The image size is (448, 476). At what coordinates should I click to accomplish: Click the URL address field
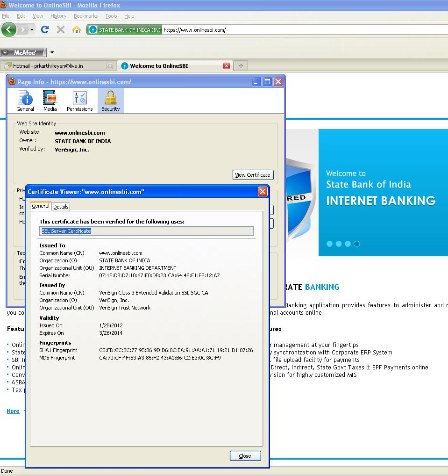coord(305,30)
